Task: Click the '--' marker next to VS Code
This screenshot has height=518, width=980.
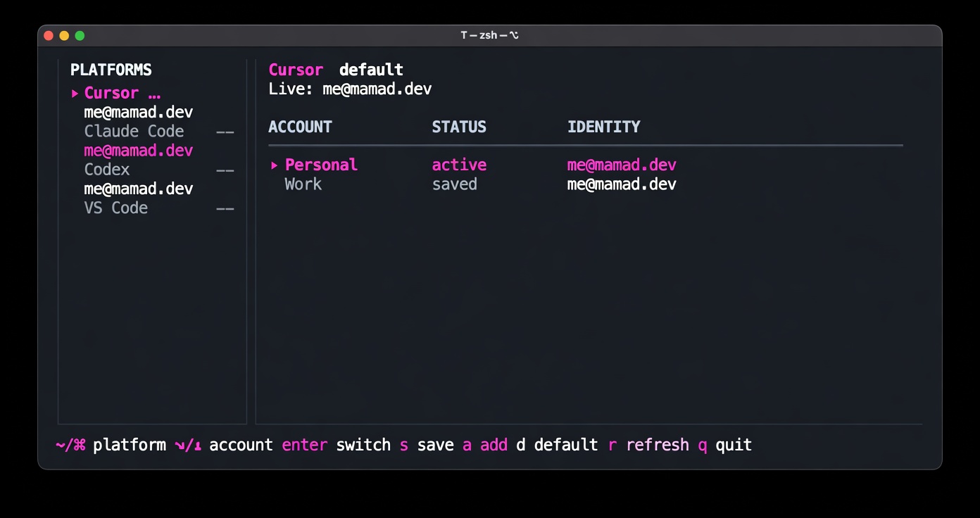Action: (x=225, y=208)
